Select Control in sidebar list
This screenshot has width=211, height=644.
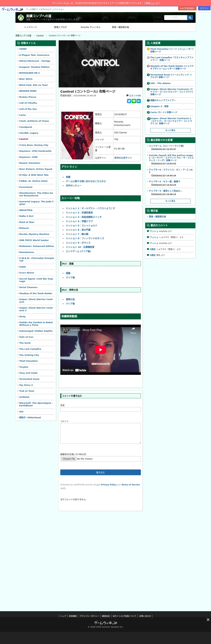tap(23, 139)
